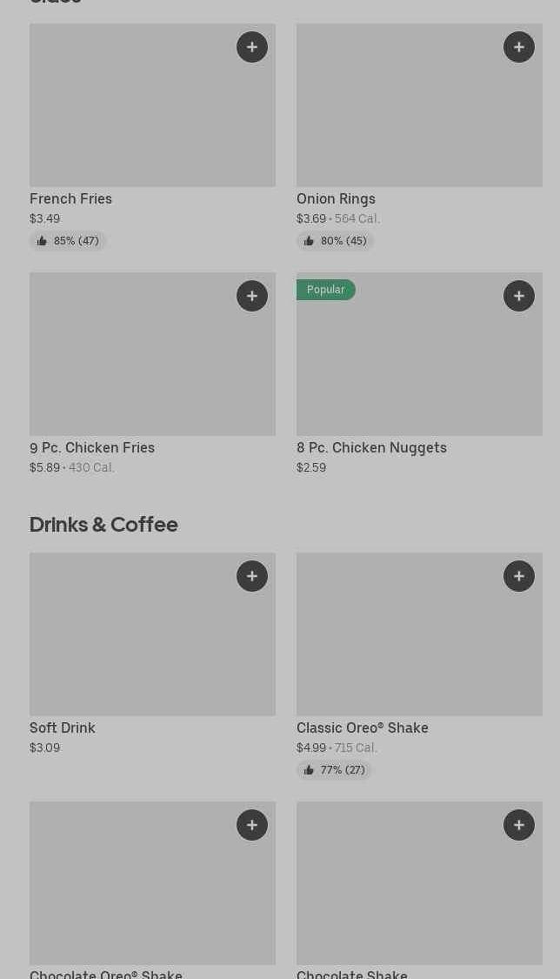Add Soft Drink with the plus button
Screen dimensions: 560x979
point(252,576)
